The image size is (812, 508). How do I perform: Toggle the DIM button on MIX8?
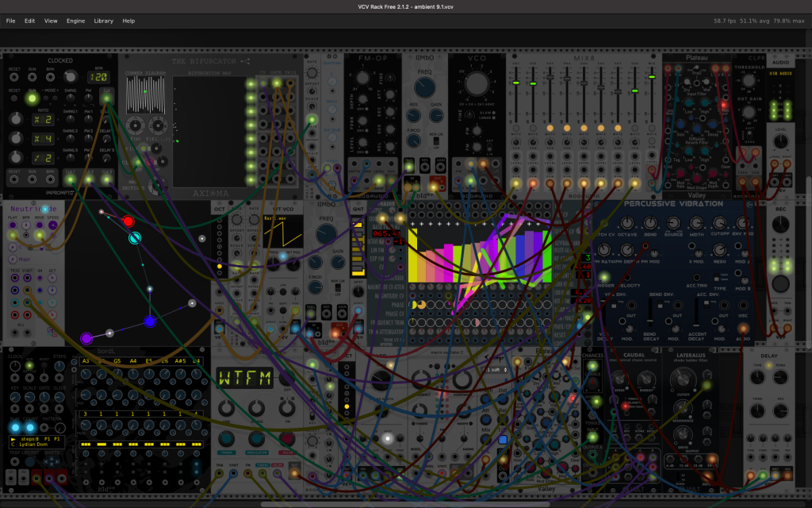[x=652, y=143]
